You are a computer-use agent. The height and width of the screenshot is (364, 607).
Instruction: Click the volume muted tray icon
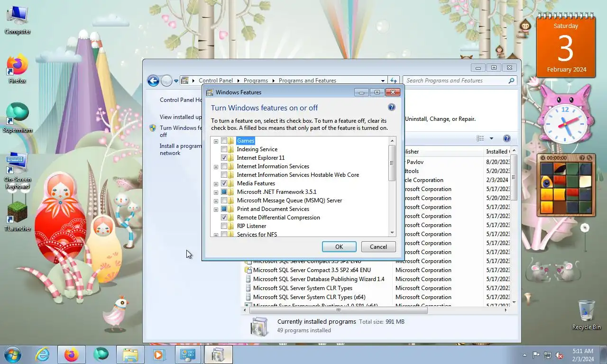coord(560,355)
